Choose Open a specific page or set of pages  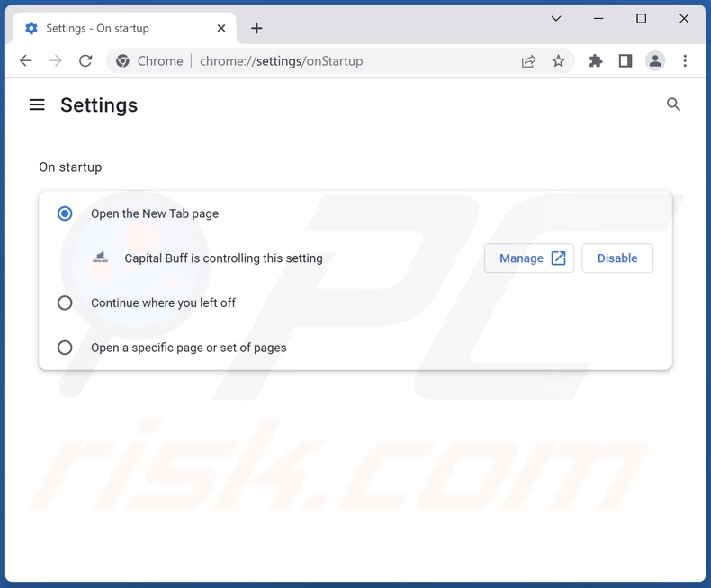click(65, 348)
